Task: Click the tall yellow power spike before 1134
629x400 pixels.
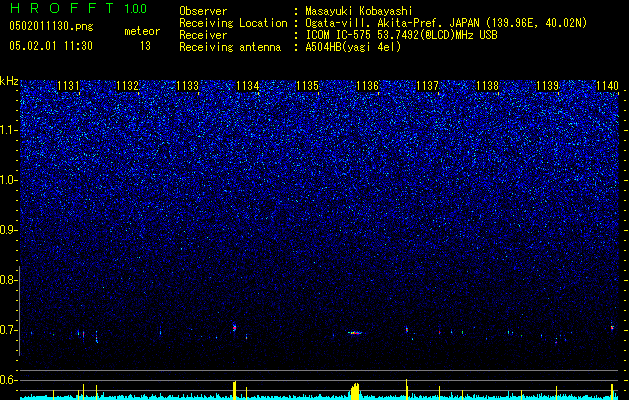Action: point(235,390)
